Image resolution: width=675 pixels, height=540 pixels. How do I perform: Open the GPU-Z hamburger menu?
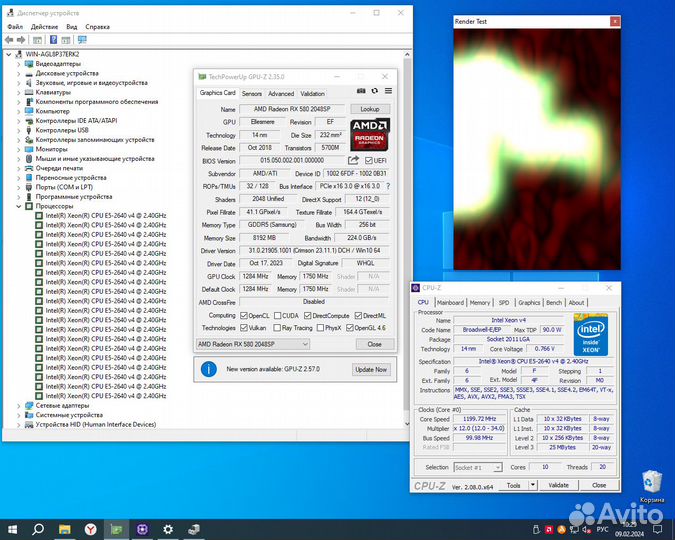coord(387,92)
